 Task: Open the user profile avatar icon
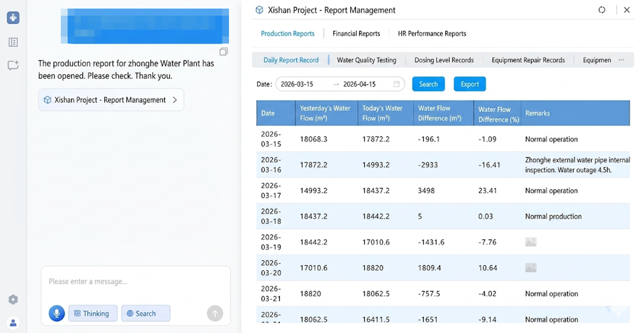[x=13, y=323]
